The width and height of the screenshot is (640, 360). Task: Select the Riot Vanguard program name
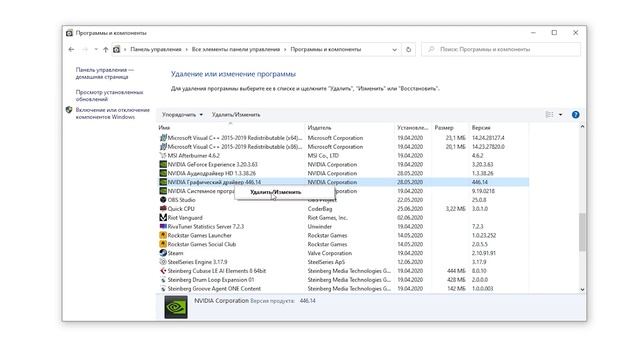[185, 218]
